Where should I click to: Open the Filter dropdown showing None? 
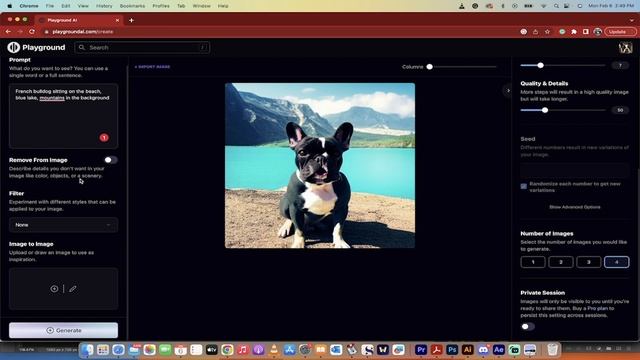click(63, 225)
